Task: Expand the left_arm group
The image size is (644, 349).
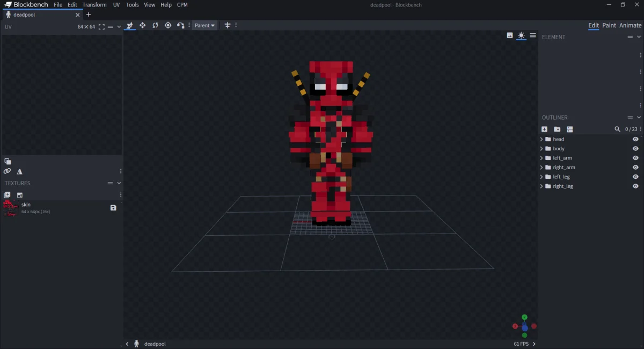Action: pyautogui.click(x=541, y=158)
